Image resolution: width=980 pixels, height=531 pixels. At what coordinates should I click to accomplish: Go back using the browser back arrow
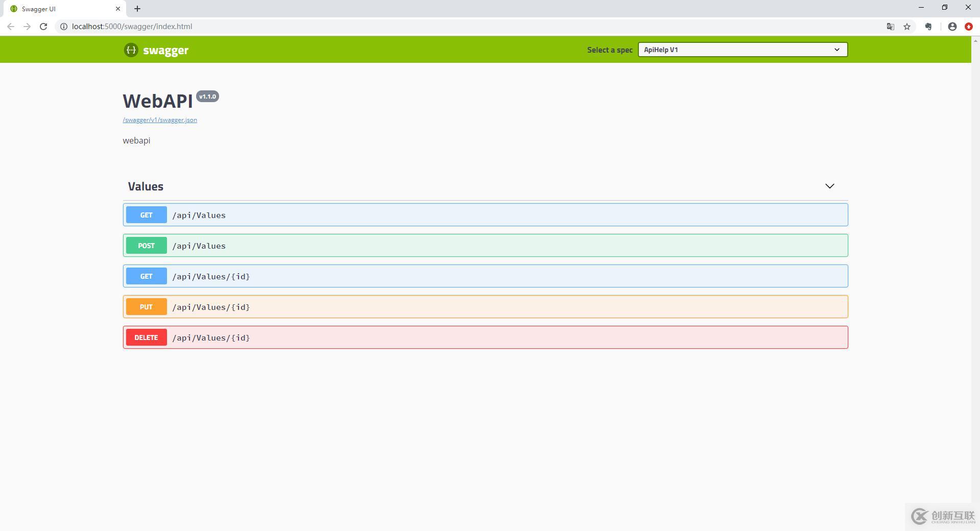pos(10,27)
